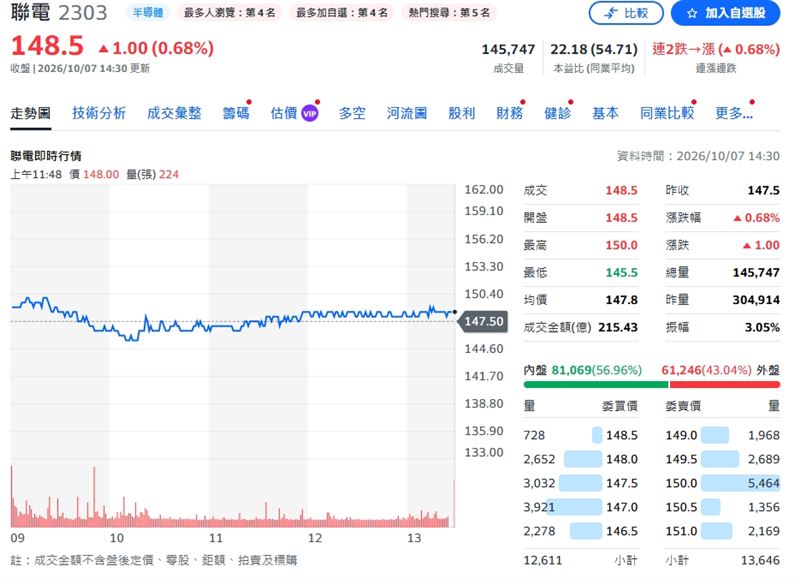Click the VIP badge icon next to 估價
The height and width of the screenshot is (578, 800).
(x=310, y=113)
